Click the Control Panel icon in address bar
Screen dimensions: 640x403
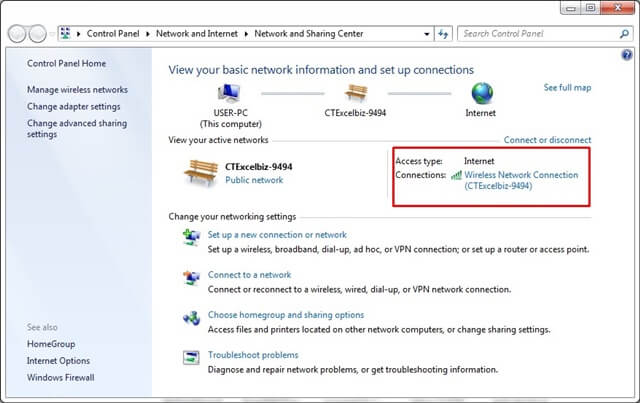tap(66, 33)
